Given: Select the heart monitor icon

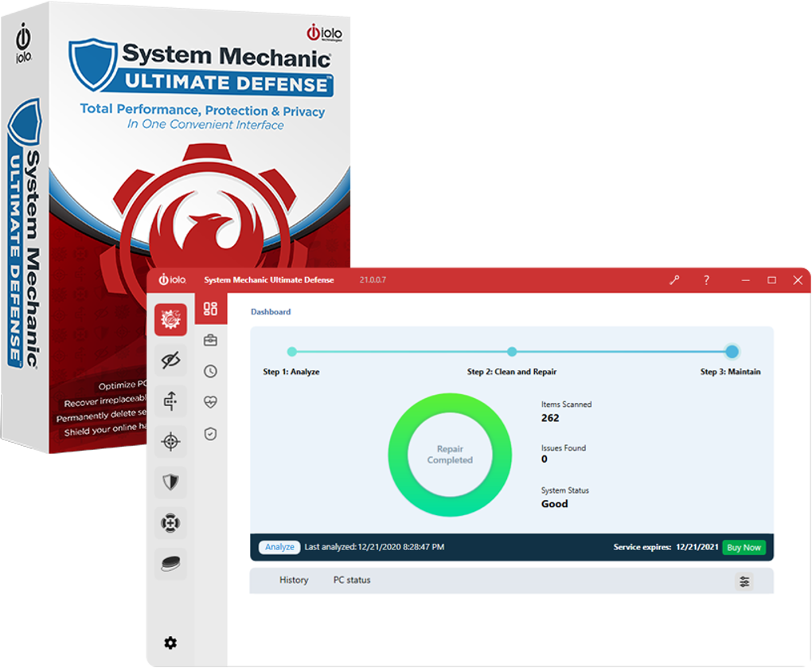Looking at the screenshot, I should [x=210, y=402].
